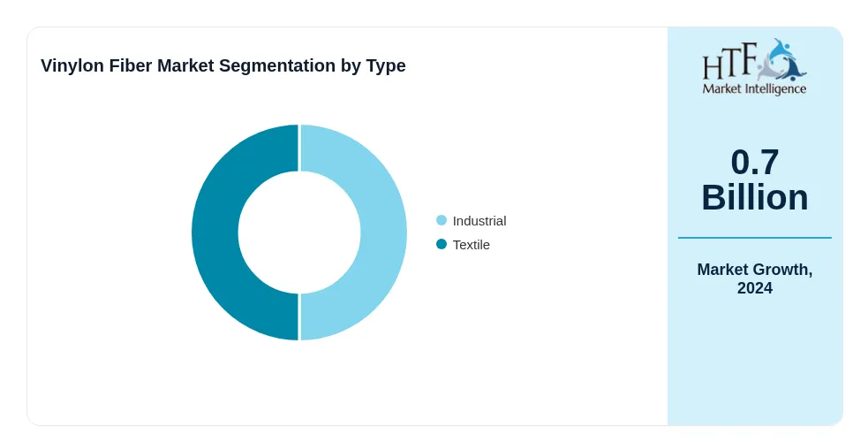Click the blue divider line under Billion

pos(754,238)
